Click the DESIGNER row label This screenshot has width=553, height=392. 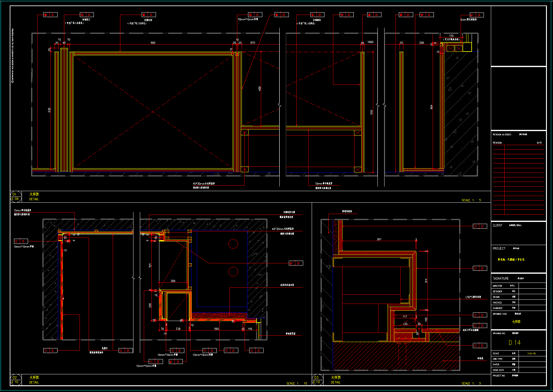[497, 291]
